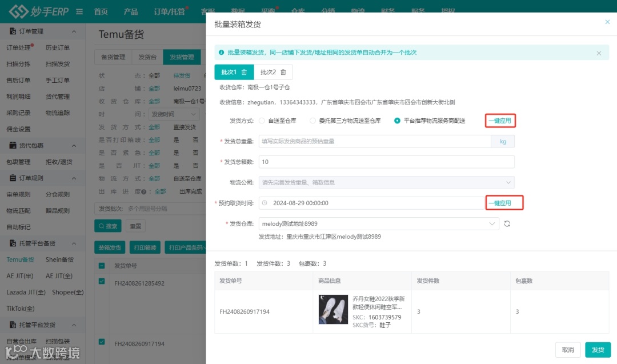Click the 重置 button

(135, 226)
